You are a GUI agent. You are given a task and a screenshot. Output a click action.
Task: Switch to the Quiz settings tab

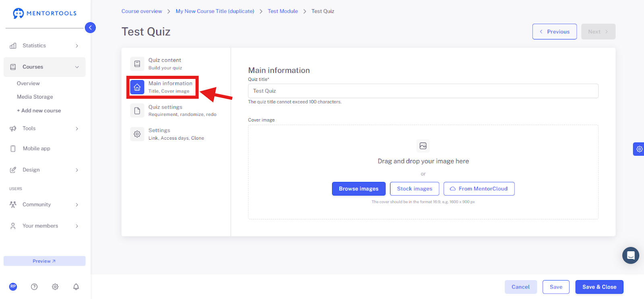point(176,111)
